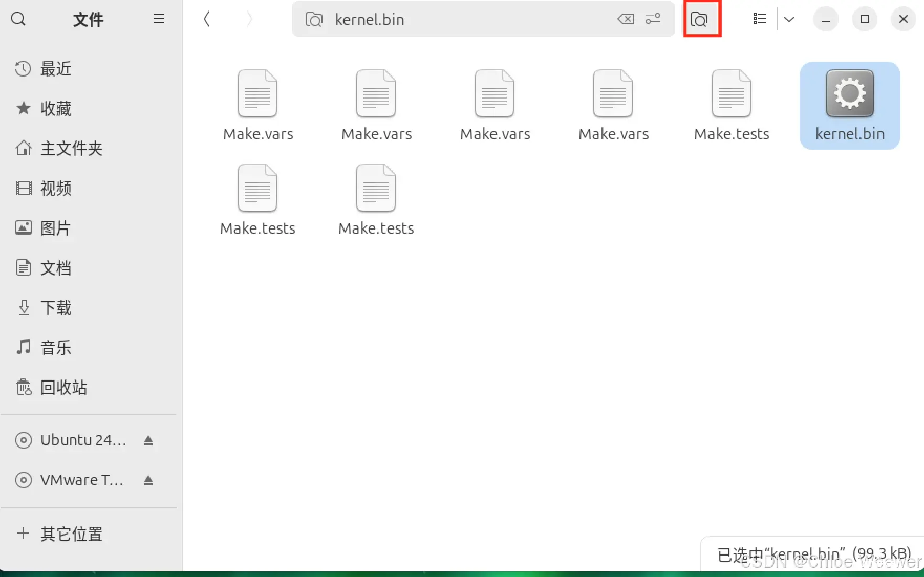
Task: Open the 文档 folder
Action: pyautogui.click(x=91, y=268)
